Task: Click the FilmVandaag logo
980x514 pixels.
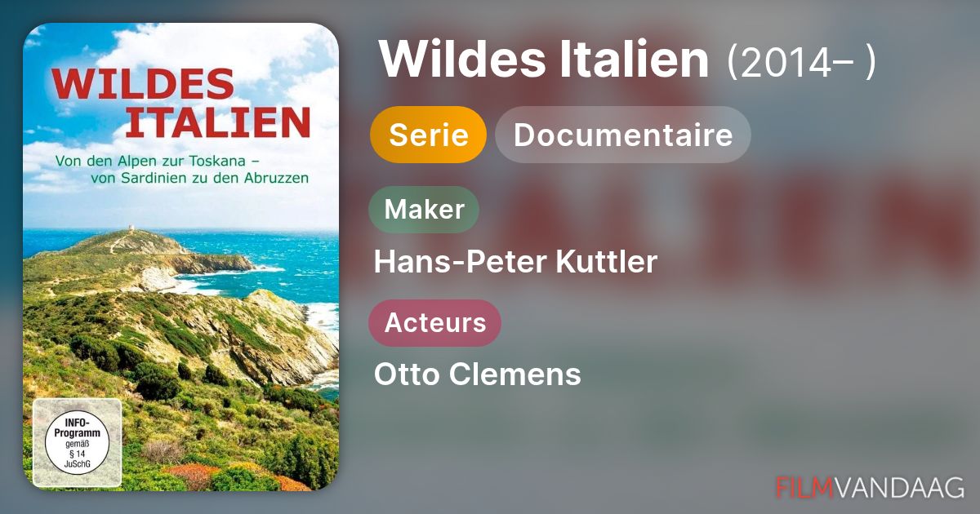Action: pos(870,487)
